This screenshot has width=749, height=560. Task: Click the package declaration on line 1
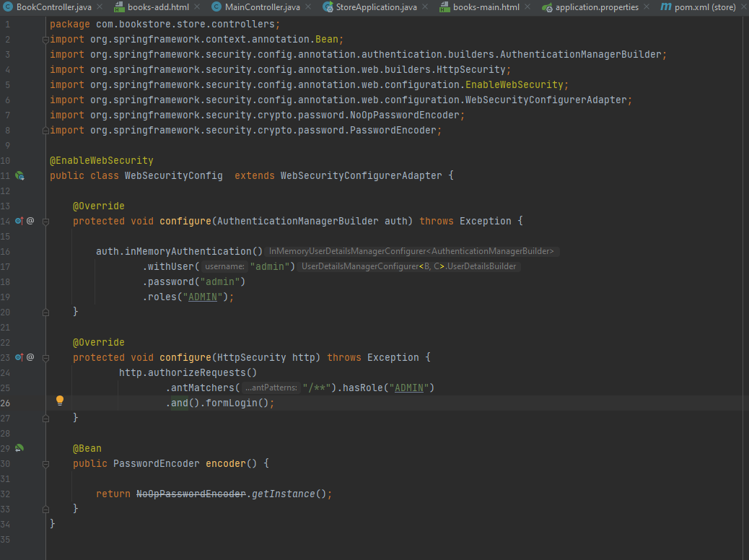point(165,24)
